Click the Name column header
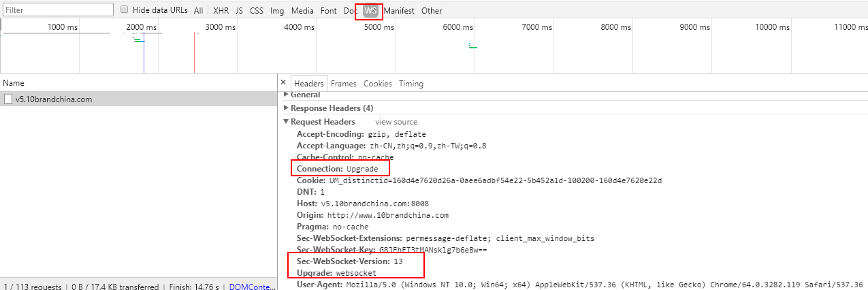The width and height of the screenshot is (868, 290). [14, 82]
